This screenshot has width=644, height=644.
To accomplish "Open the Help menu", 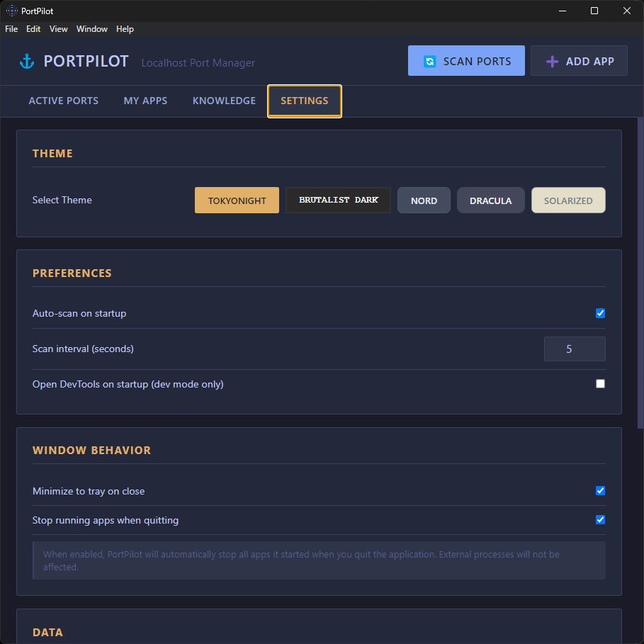I will pos(125,29).
